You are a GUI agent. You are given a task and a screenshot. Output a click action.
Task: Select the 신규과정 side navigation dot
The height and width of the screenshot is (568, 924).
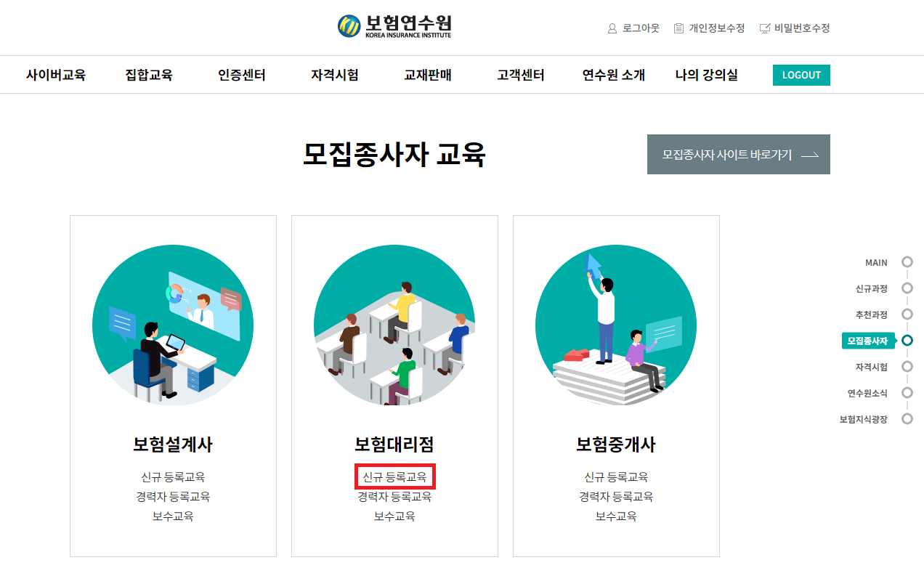coord(907,288)
